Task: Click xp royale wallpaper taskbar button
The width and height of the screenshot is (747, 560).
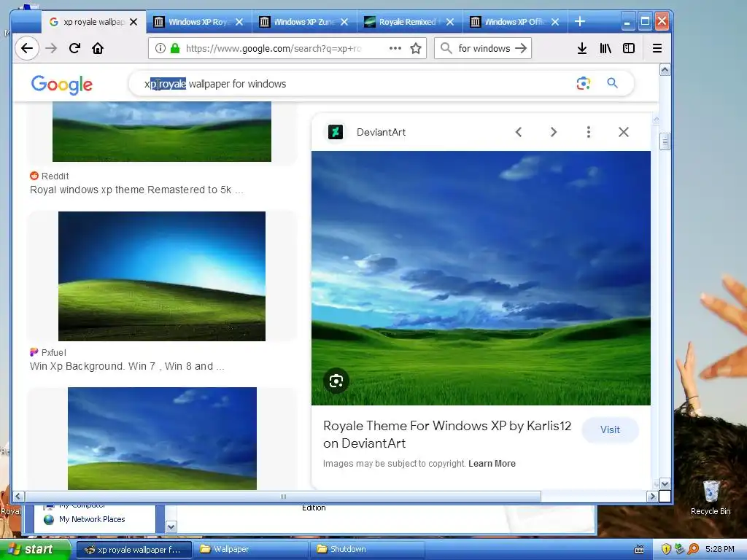Action: click(x=134, y=550)
